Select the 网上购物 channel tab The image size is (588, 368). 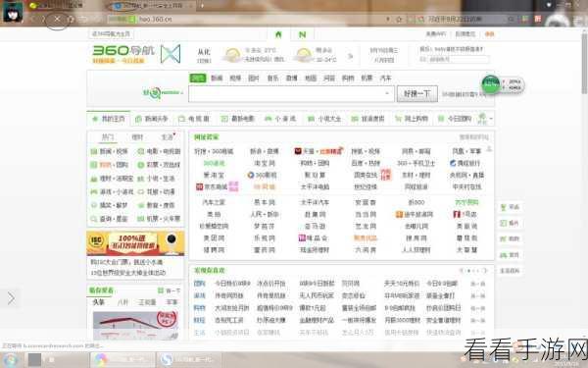pos(412,119)
